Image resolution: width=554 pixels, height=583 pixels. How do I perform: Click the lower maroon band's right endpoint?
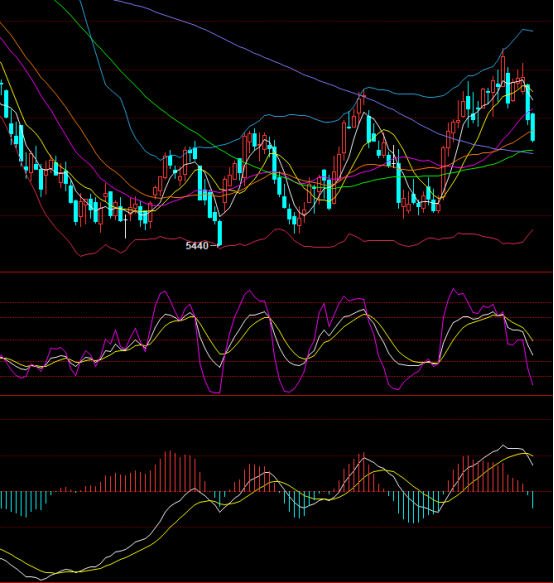[x=532, y=230]
